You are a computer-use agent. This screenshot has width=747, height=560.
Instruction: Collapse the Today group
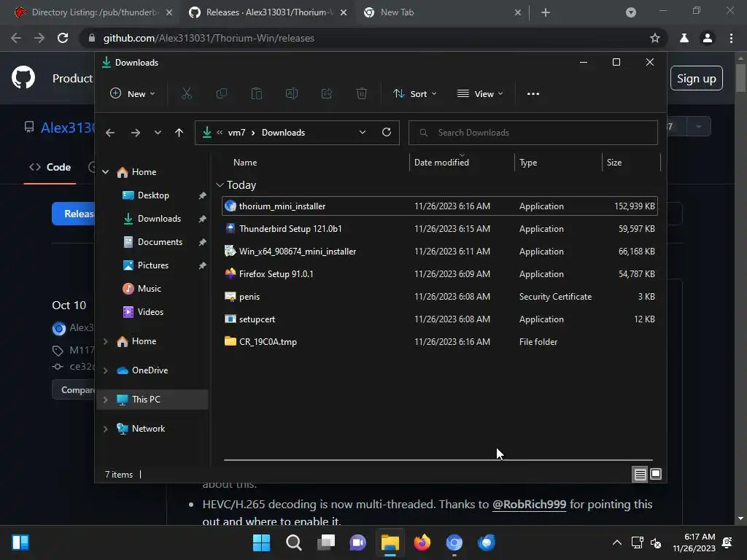220,184
